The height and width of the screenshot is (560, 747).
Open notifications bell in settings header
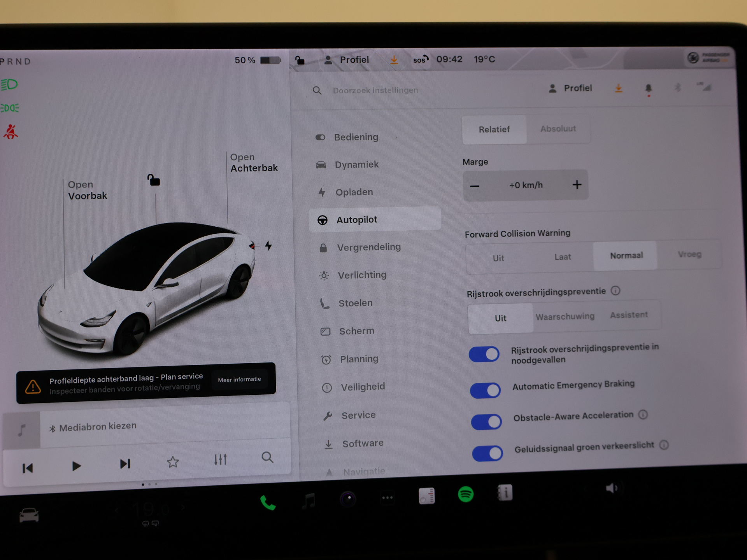[x=648, y=89]
